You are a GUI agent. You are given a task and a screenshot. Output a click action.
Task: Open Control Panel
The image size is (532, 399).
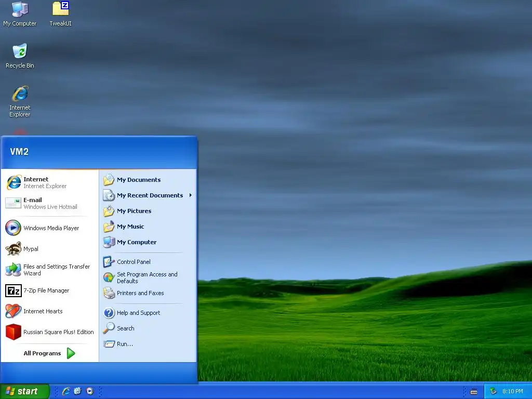[x=148, y=262]
